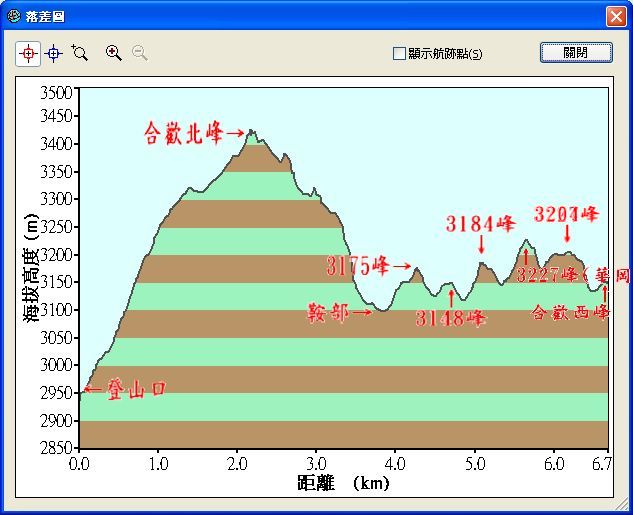Click the greyed-out zoom out icon
Viewport: 633px width, 515px height.
click(140, 53)
